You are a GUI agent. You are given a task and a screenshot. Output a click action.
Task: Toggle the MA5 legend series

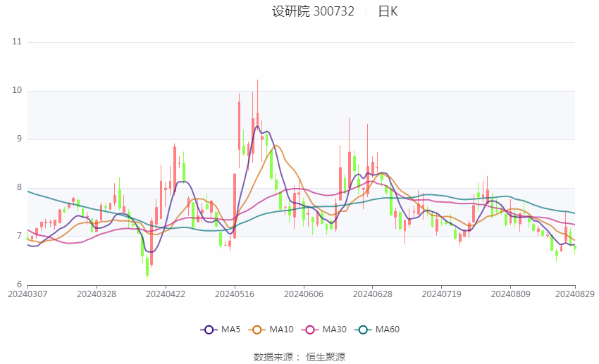[x=221, y=330]
